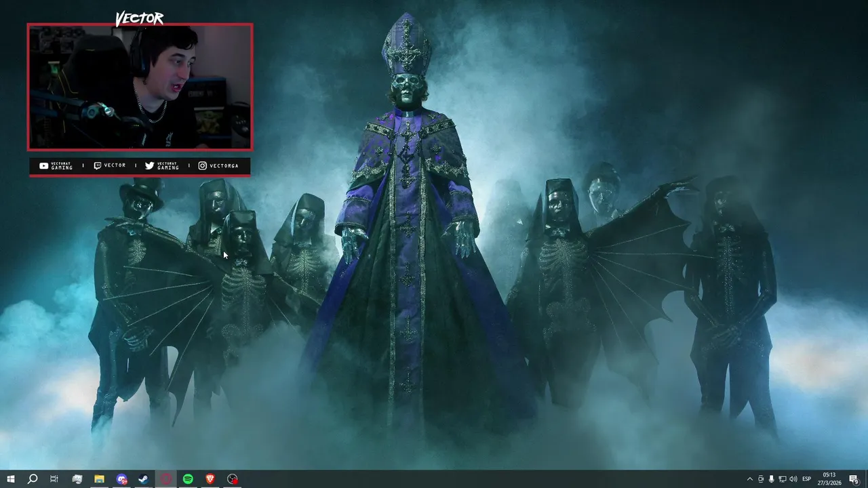This screenshot has height=488, width=868.
Task: Open File Explorer folder icon
Action: [99, 479]
